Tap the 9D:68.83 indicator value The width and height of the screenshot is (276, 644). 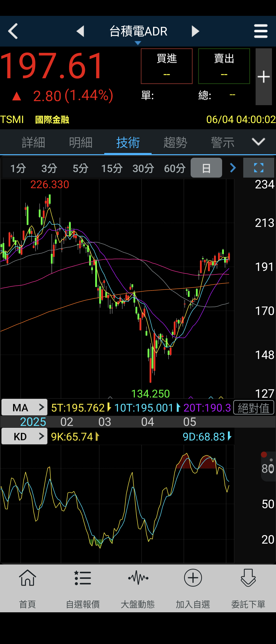204,437
